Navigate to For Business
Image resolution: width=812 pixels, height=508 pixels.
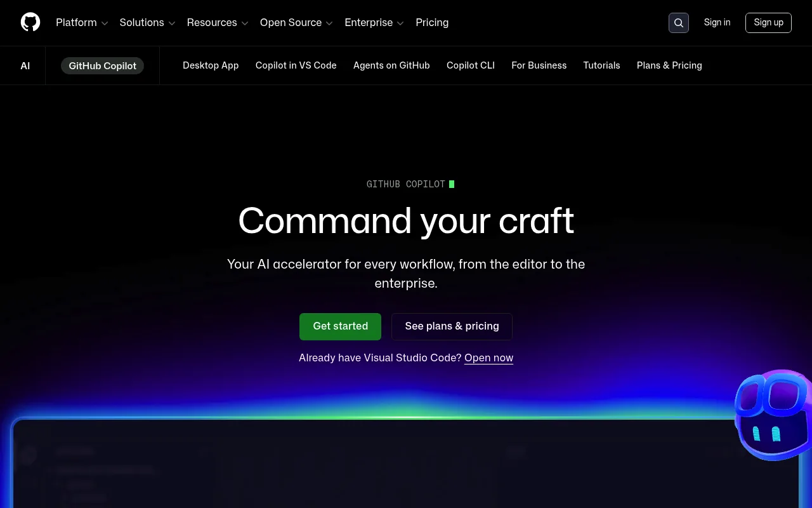pos(539,65)
